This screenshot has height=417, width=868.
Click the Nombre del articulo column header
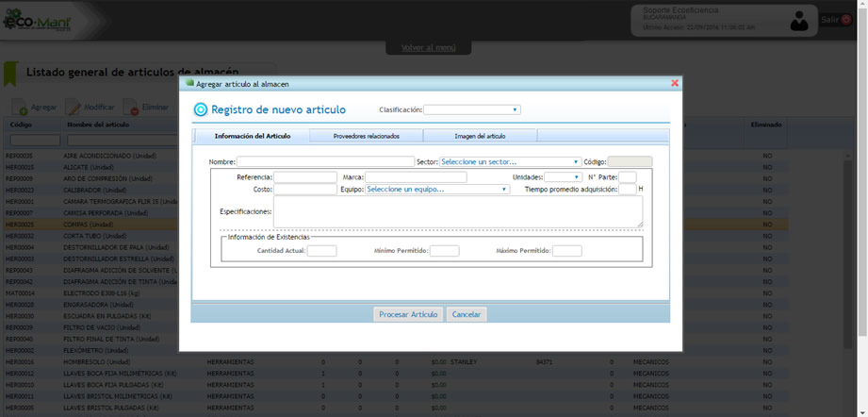point(98,125)
